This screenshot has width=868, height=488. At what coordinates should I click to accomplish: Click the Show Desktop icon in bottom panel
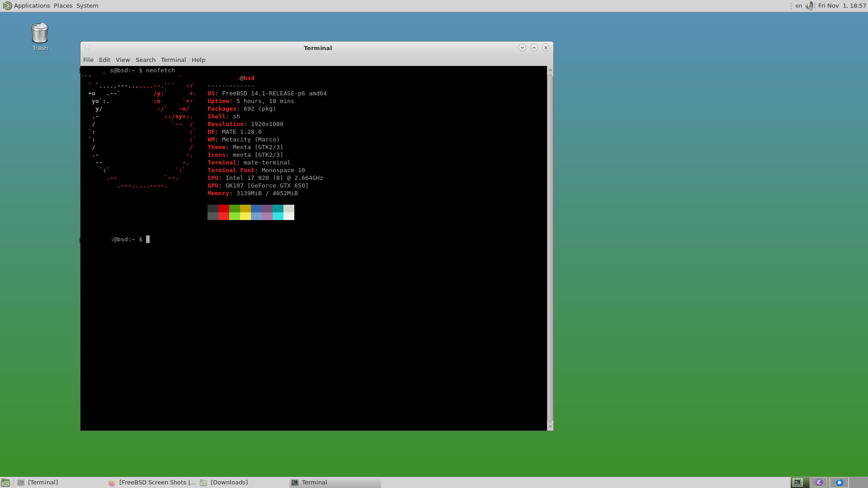pos(5,483)
